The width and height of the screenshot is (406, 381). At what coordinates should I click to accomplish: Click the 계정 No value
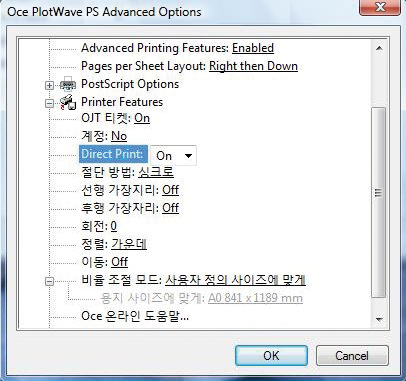tap(119, 136)
